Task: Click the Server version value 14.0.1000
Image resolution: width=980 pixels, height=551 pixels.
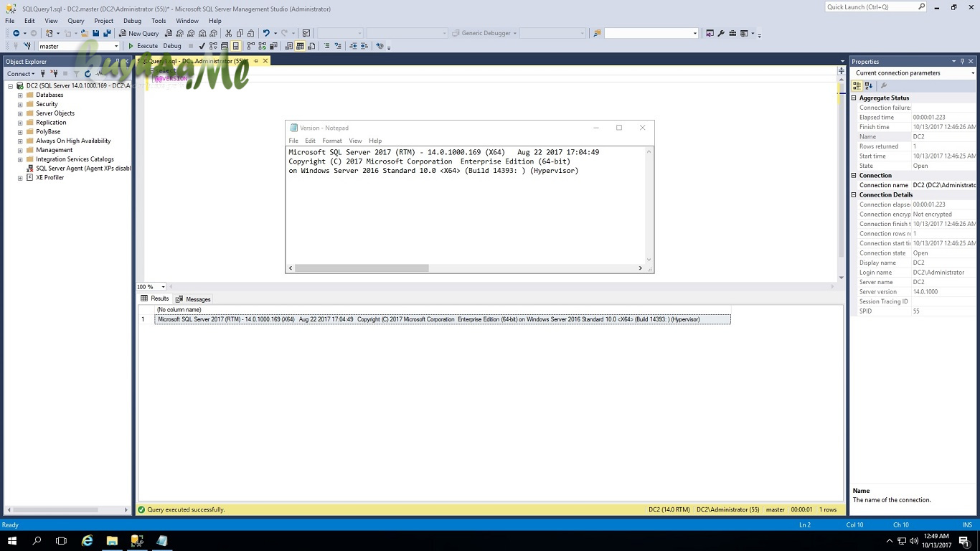Action: click(x=925, y=292)
